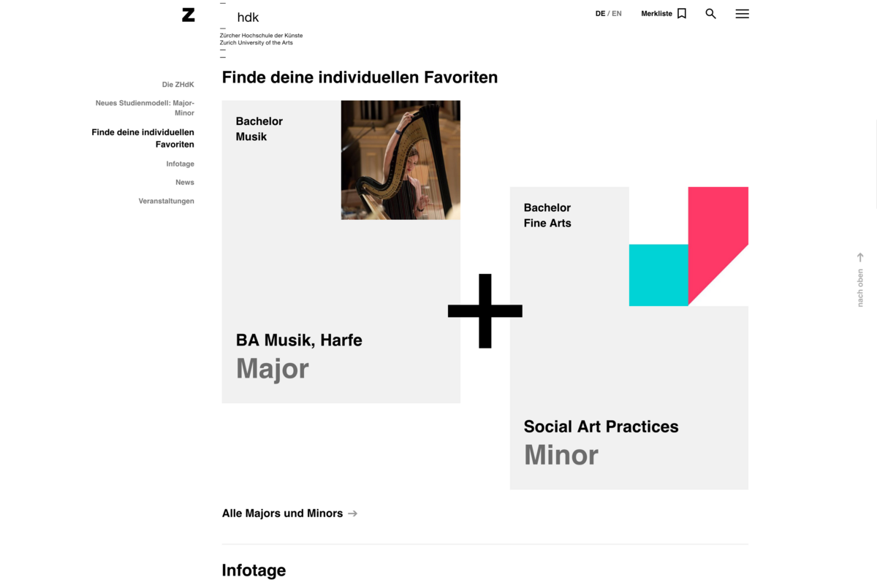Click the large black plus symbol

(x=485, y=311)
